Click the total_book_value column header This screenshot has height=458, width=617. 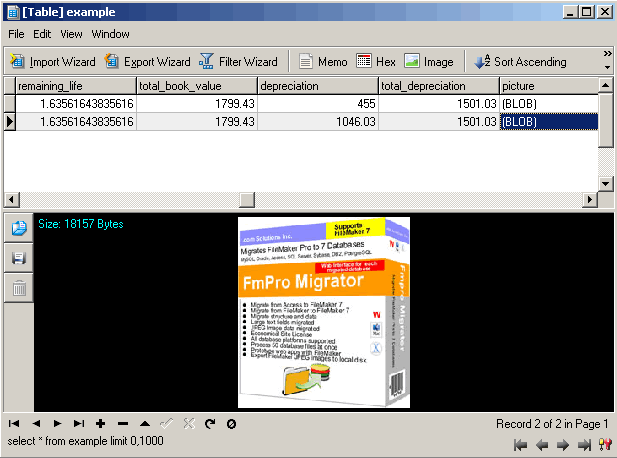197,86
